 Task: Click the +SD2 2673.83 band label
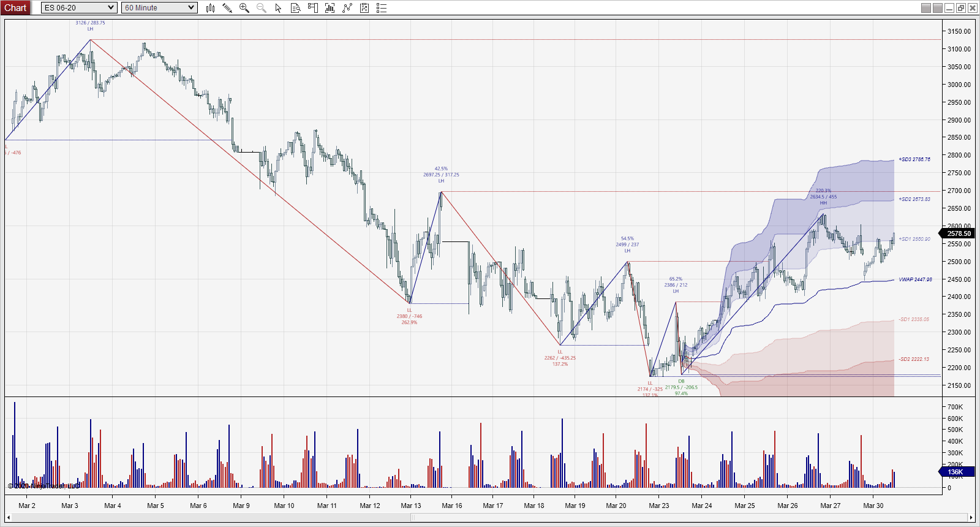[x=914, y=199]
